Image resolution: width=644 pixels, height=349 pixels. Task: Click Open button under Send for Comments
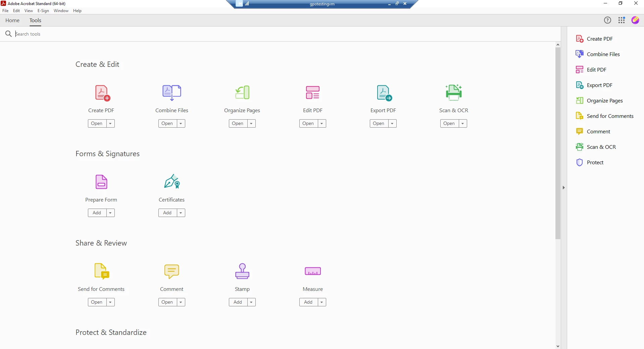tap(97, 302)
